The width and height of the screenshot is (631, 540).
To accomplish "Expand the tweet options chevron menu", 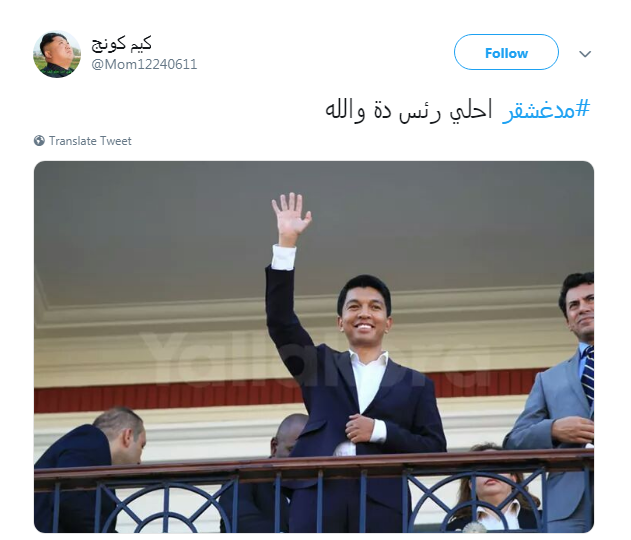I will [x=585, y=54].
